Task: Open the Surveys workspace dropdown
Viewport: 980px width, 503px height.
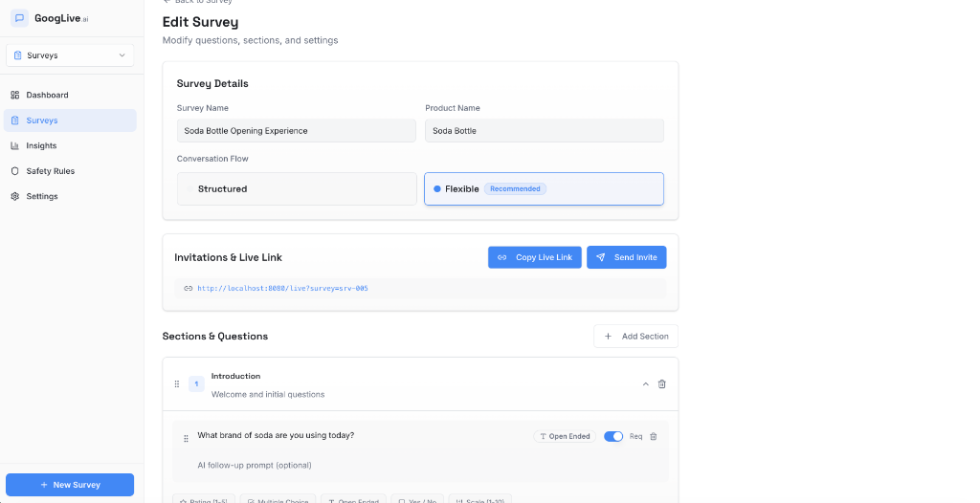Action: click(70, 55)
